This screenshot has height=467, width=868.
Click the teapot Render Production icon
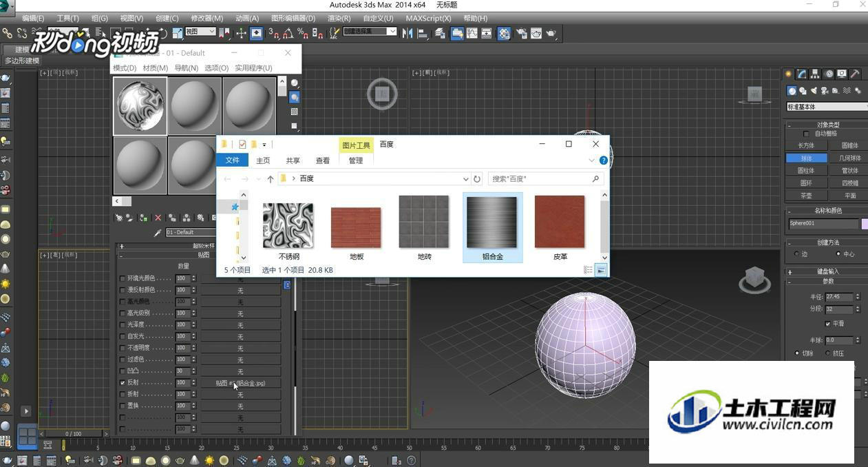(x=551, y=33)
